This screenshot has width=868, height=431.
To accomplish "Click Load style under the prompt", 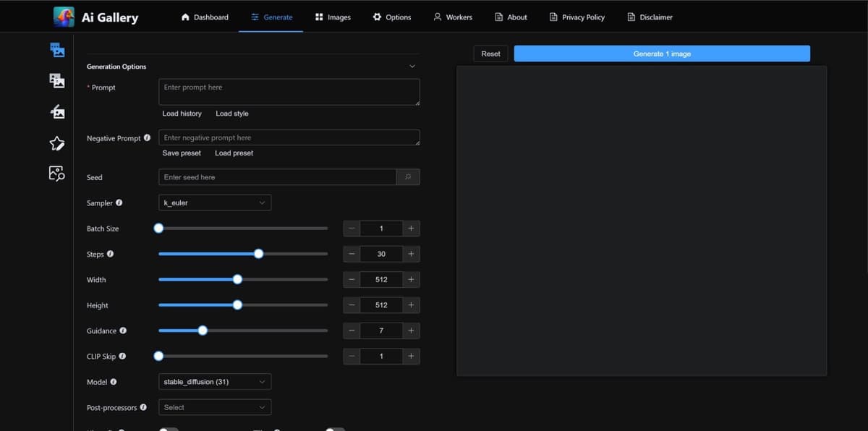I will coord(232,114).
